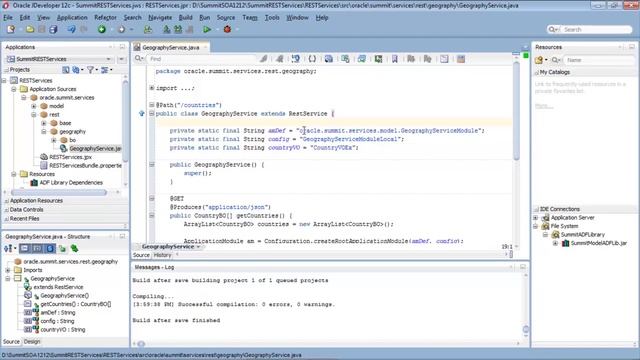Viewport: 640px width, 360px height.
Task: Open the Tools menu
Action: [272, 18]
